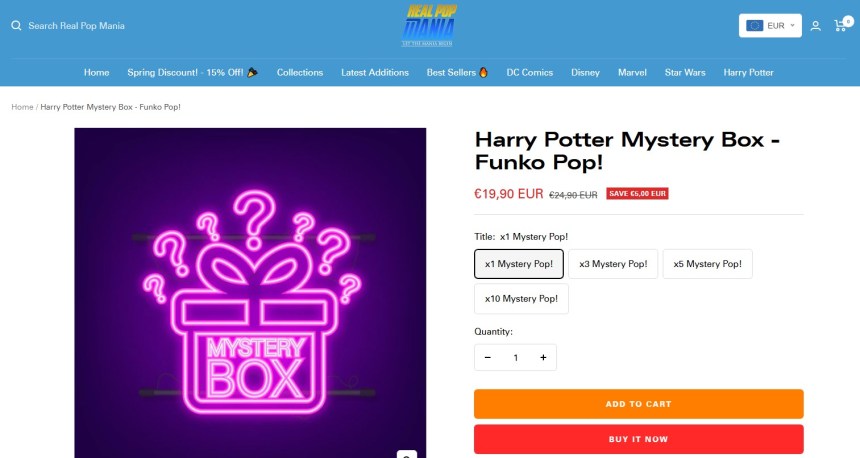
Task: Follow the Home breadcrumb link
Action: 22,107
